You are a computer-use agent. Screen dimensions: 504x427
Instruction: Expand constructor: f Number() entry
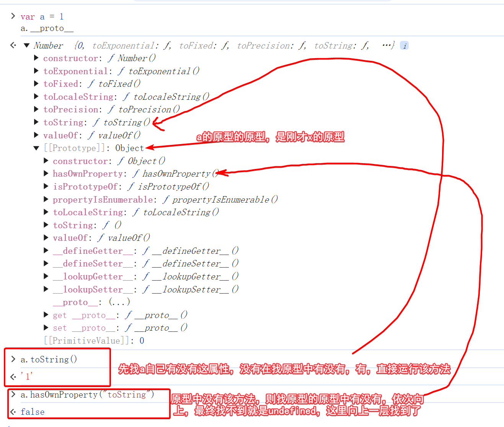[36, 58]
